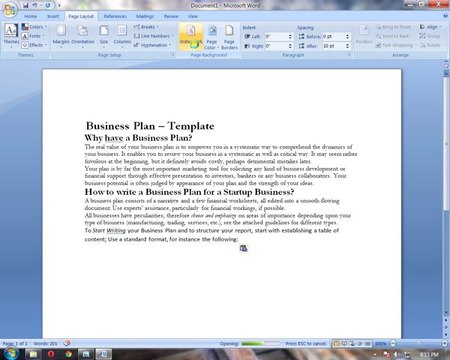
Task: Adjust the Indent Right spinner
Action: click(x=290, y=46)
